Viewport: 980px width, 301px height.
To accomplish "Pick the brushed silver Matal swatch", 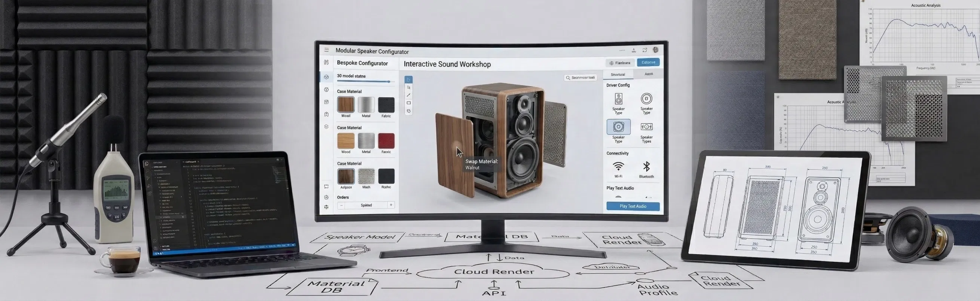I will coord(366,105).
